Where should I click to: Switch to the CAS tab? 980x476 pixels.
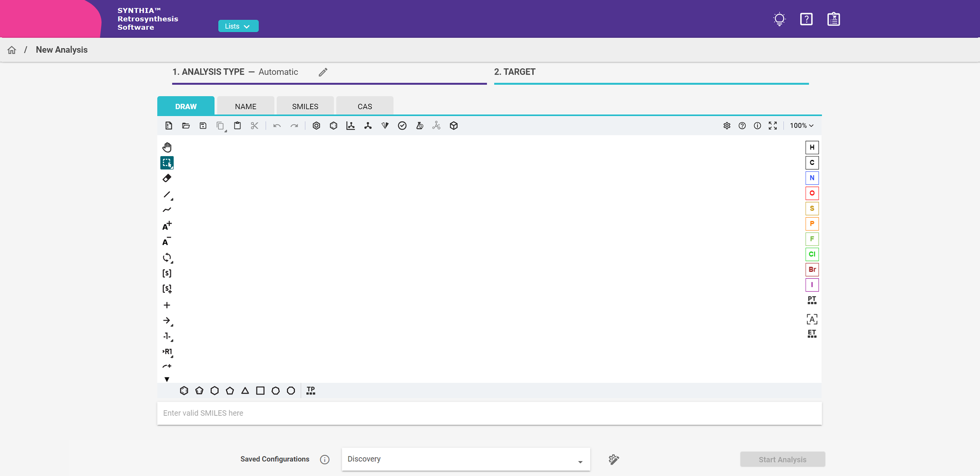364,106
